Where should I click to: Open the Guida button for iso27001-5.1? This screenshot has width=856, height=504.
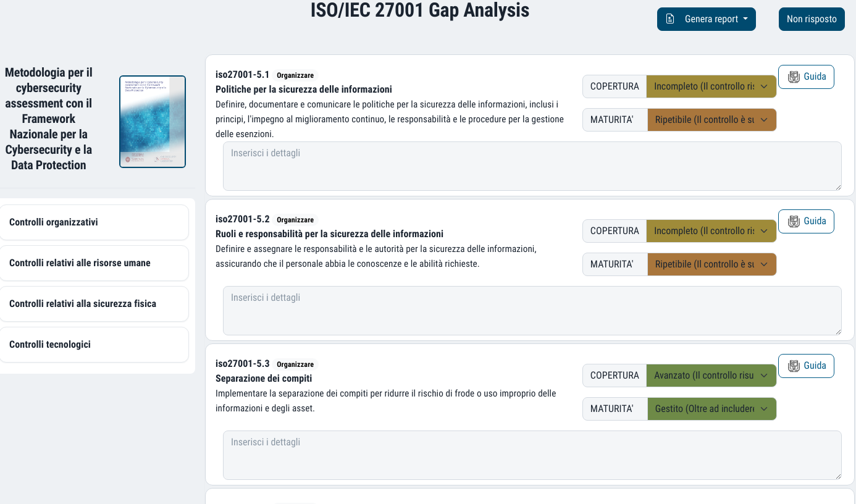coord(806,77)
